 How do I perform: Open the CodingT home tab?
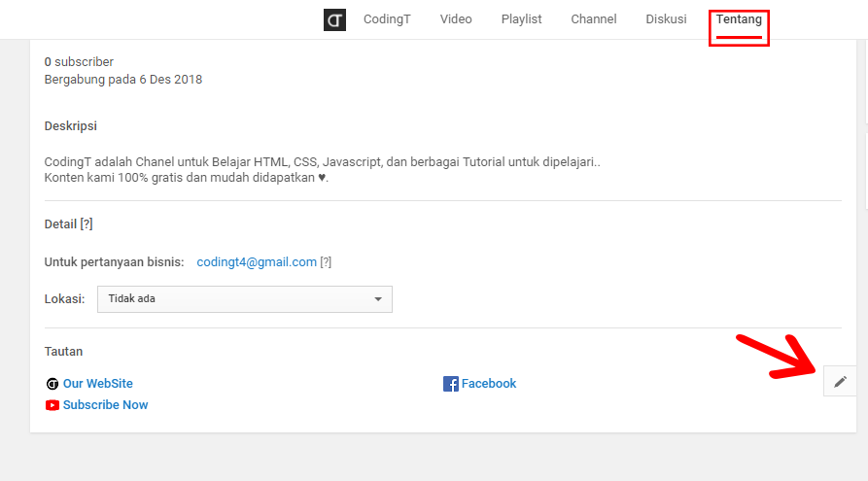point(387,19)
